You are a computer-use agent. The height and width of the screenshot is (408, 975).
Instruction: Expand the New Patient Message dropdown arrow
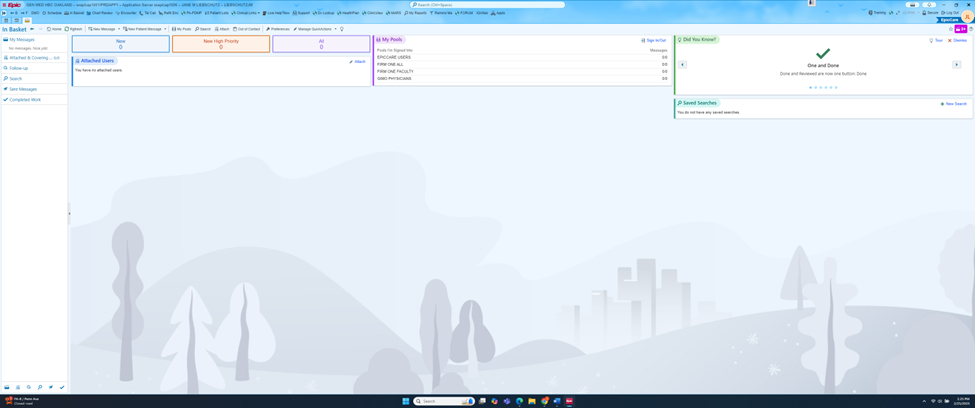[165, 29]
